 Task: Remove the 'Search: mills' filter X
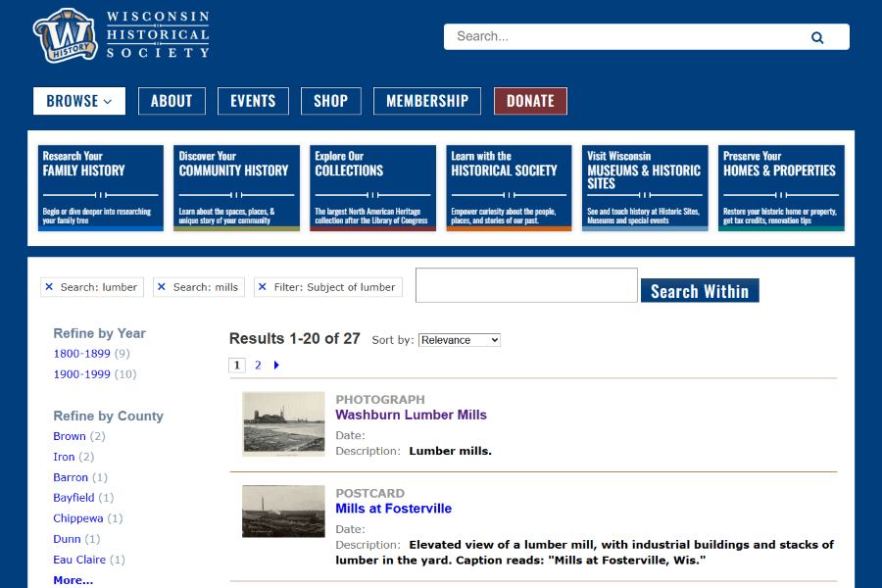(x=162, y=287)
